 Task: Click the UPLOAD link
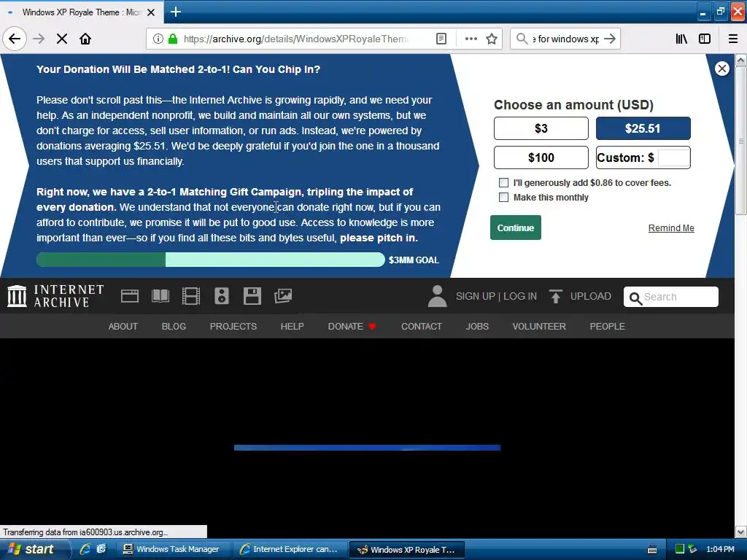pos(591,296)
